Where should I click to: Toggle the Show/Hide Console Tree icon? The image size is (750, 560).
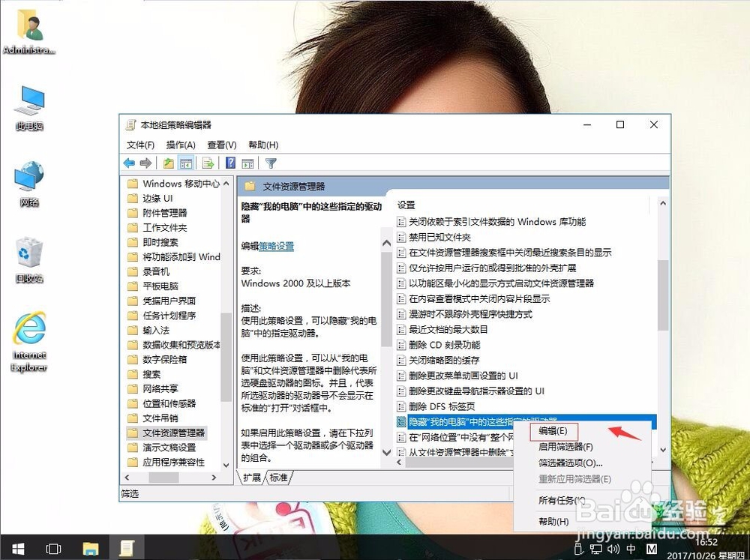[186, 163]
